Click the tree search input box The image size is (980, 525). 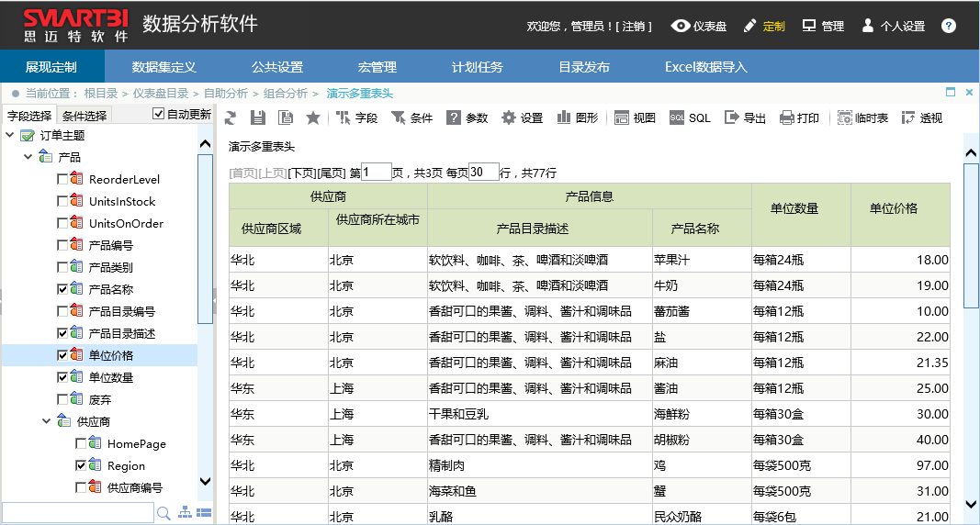[78, 512]
